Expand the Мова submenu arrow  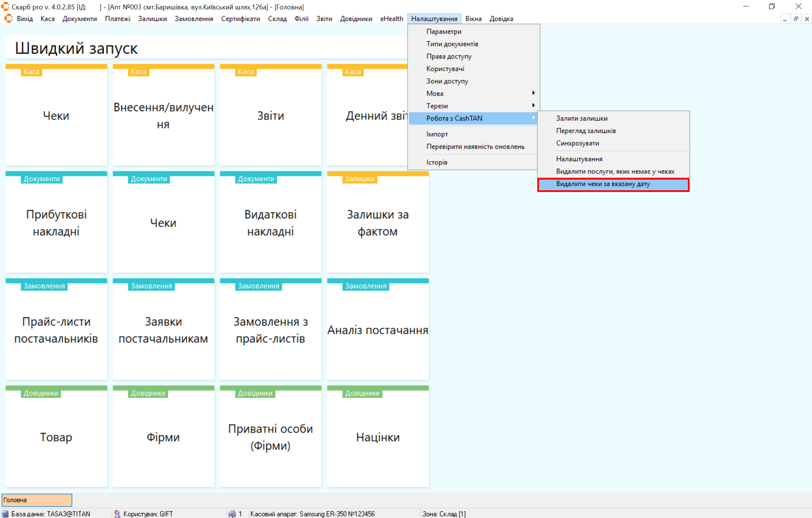(533, 93)
